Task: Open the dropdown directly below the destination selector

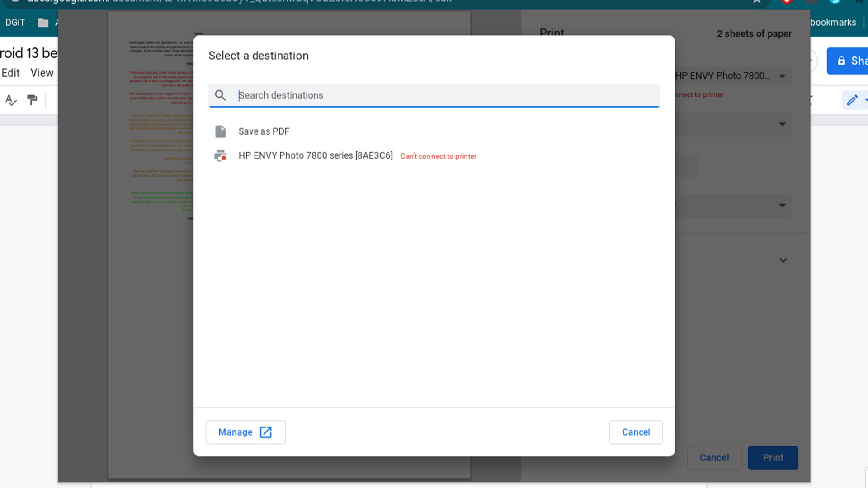Action: pyautogui.click(x=732, y=124)
